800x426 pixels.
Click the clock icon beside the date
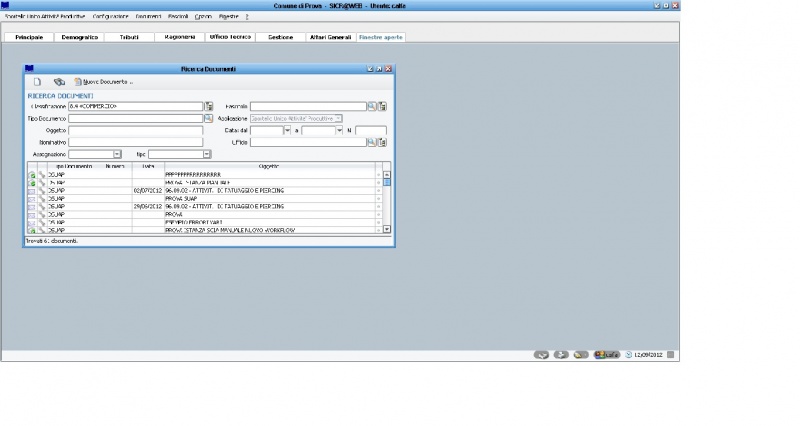tap(629, 355)
